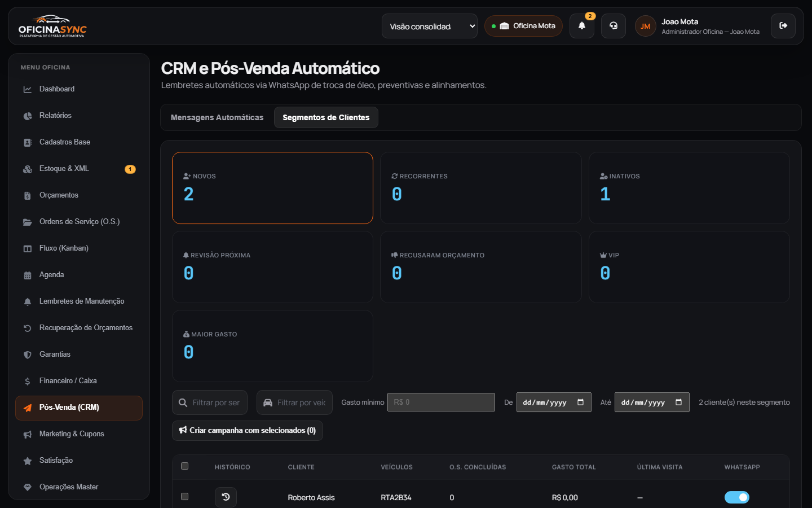
Task: Open Marketing & Cupons menu item
Action: [x=79, y=434]
